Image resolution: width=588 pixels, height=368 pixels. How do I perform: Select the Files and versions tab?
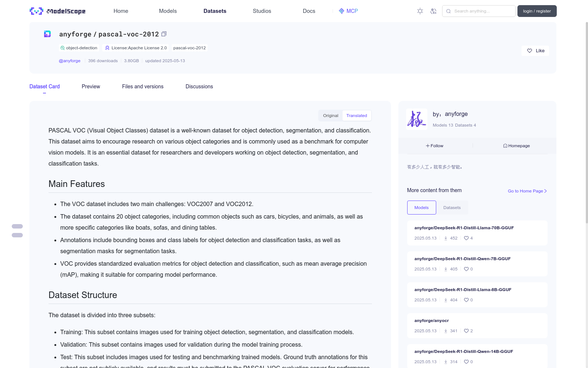coord(143,86)
